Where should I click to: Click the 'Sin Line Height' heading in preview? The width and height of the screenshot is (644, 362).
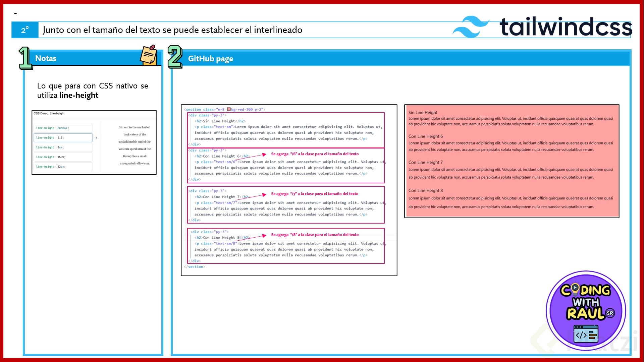point(423,112)
